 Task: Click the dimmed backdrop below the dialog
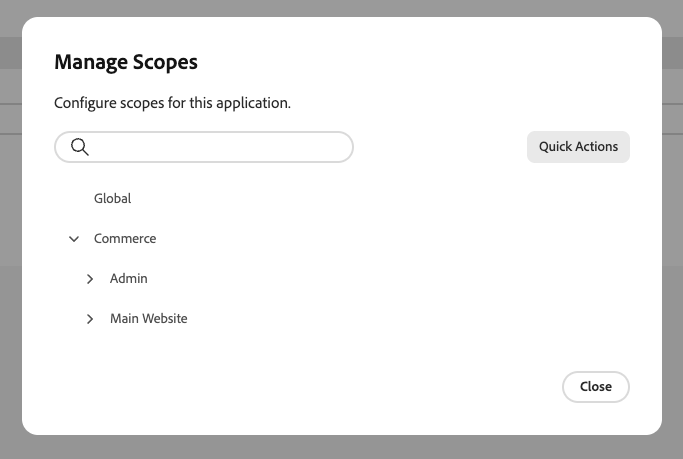(340, 448)
